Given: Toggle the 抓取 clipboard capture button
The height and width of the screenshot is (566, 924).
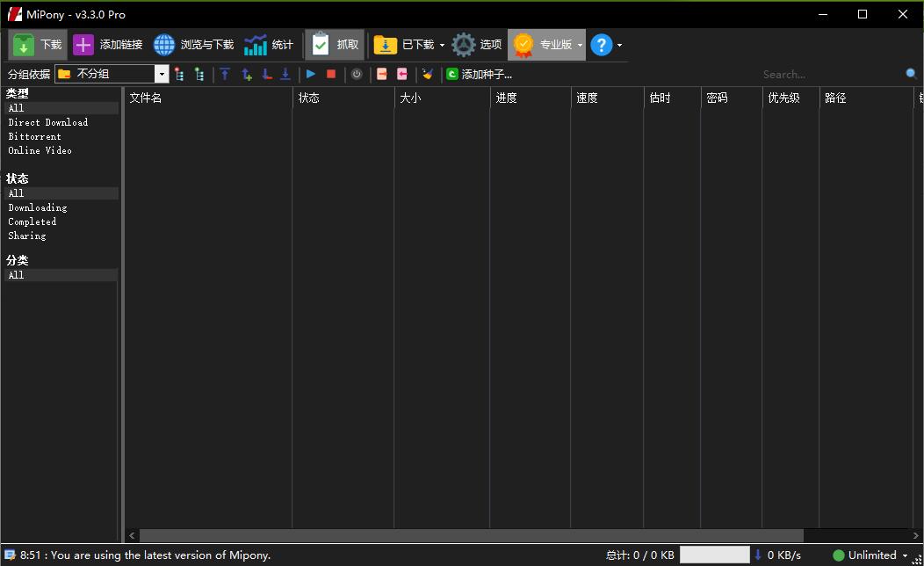Looking at the screenshot, I should point(335,45).
